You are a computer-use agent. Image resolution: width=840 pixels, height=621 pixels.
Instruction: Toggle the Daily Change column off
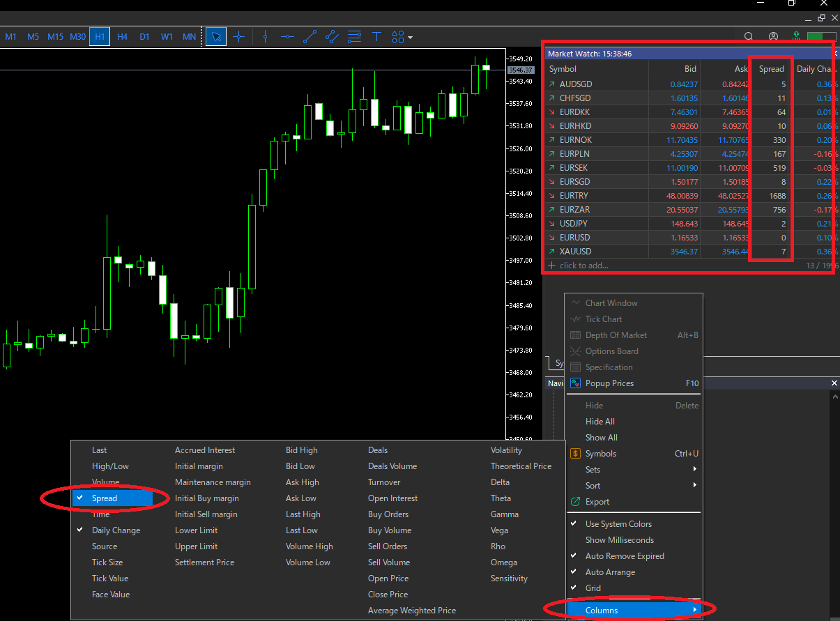point(116,530)
